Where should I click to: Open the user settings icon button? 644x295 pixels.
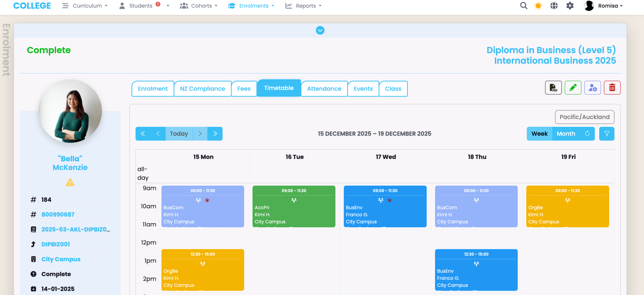(x=592, y=88)
